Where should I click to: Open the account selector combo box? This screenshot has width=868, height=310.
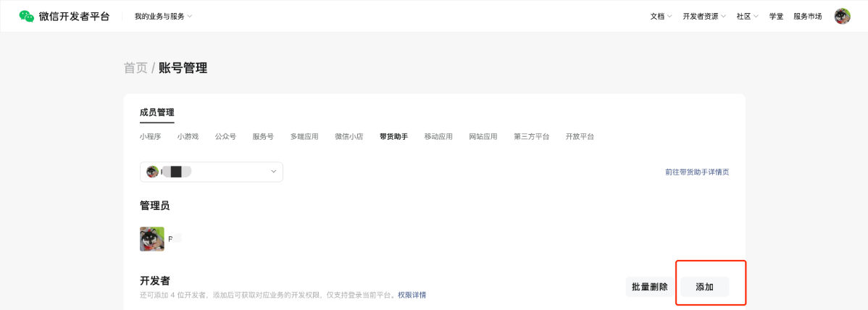211,172
